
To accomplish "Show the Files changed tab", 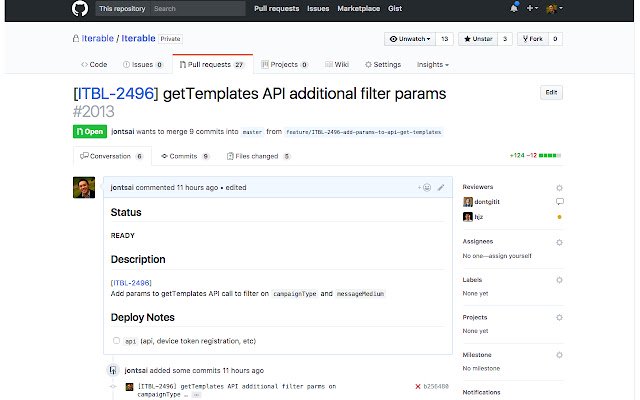I will [258, 156].
